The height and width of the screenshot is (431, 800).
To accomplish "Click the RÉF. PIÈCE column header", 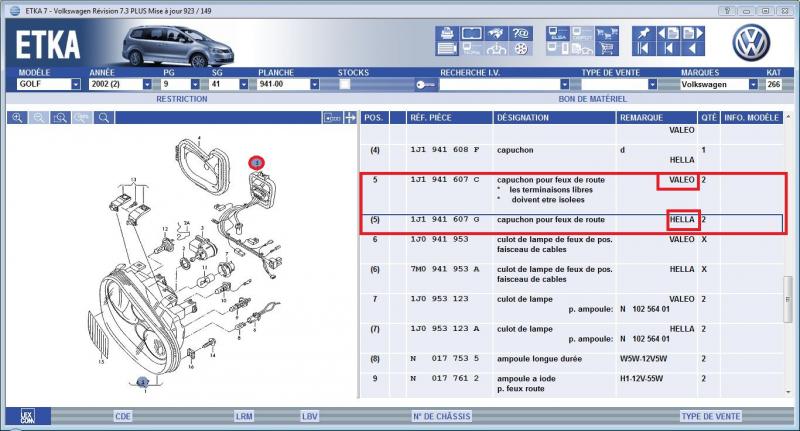I will click(449, 118).
